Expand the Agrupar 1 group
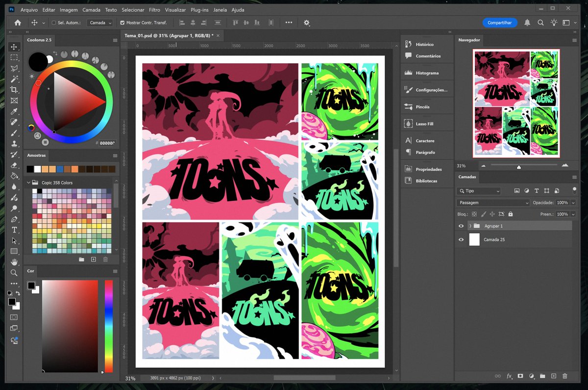This screenshot has height=390, width=588. (470, 226)
